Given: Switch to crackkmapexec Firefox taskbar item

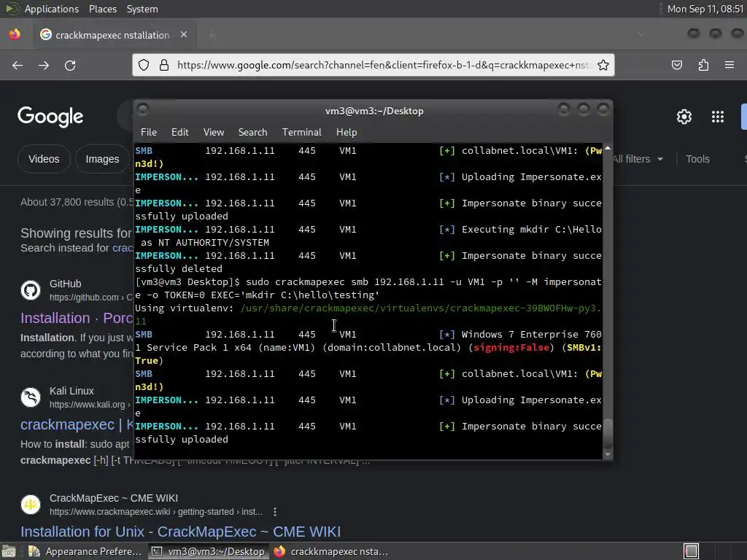Looking at the screenshot, I should 330,551.
